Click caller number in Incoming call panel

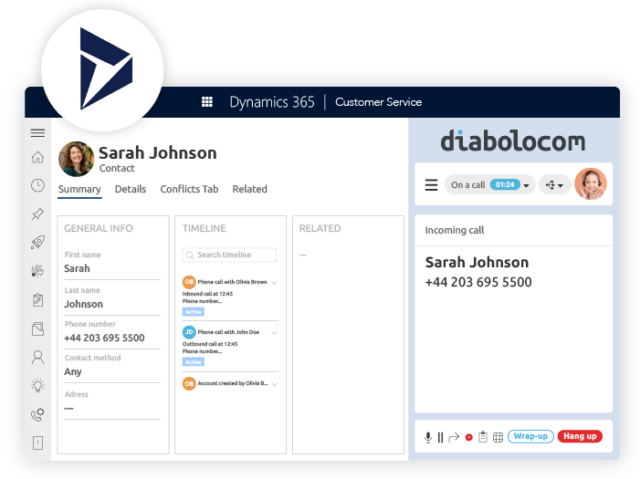pos(478,282)
